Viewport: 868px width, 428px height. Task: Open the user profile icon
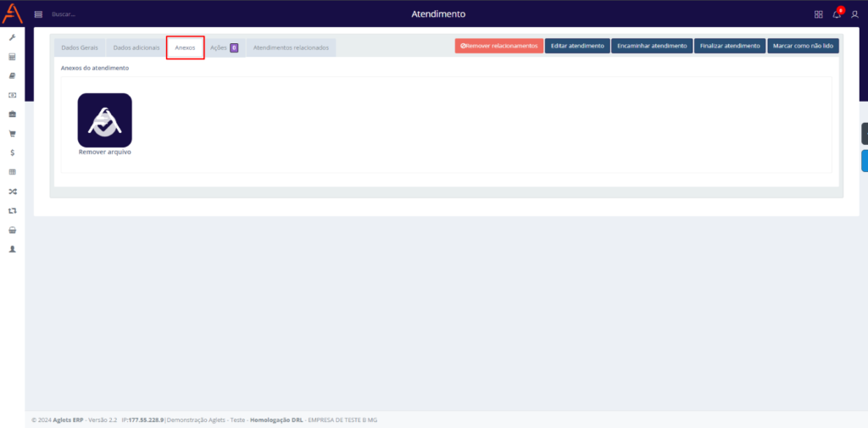point(854,14)
